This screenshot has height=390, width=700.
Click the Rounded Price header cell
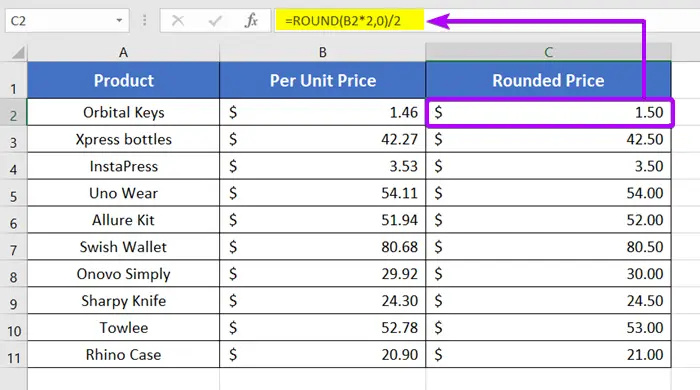tap(548, 80)
